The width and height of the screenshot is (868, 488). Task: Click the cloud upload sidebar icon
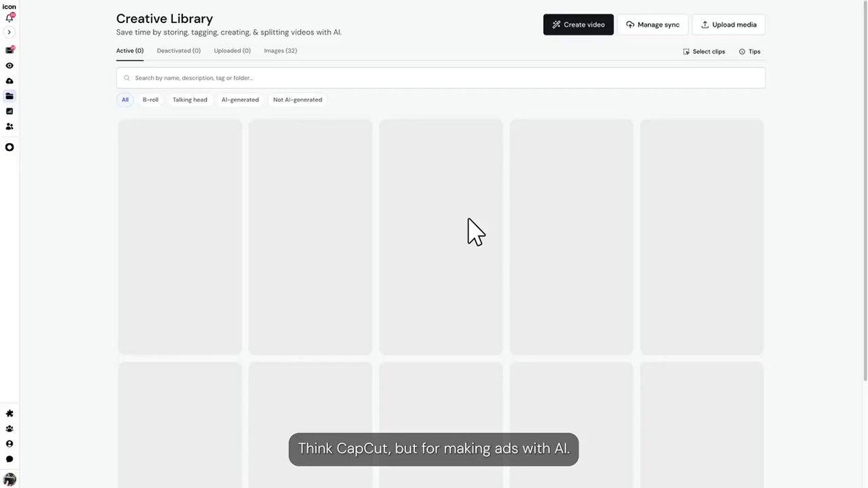[9, 81]
